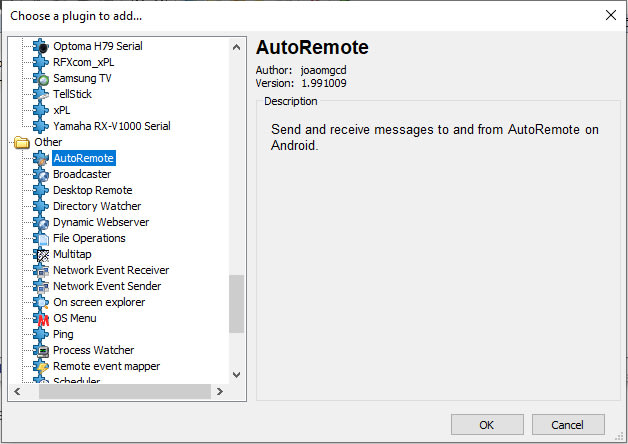
Task: Select Samsung TV plugin entry
Action: 82,78
